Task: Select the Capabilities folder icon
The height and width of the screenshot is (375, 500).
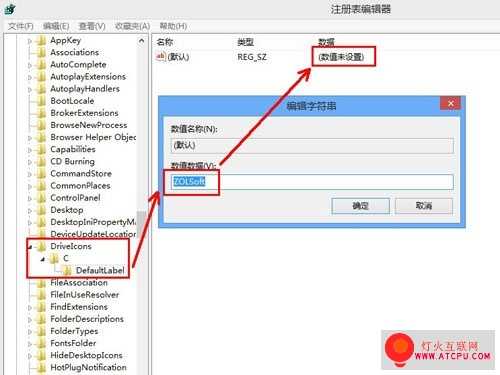Action: pyautogui.click(x=41, y=149)
